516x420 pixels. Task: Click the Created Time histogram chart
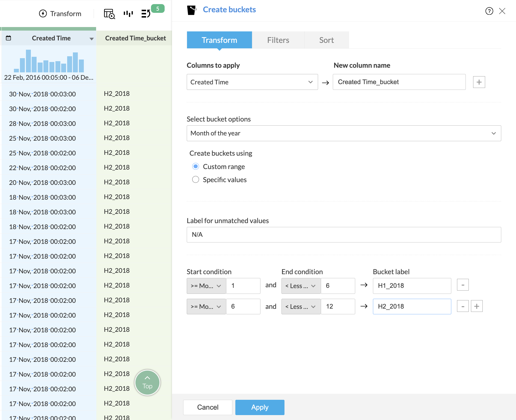(x=49, y=61)
